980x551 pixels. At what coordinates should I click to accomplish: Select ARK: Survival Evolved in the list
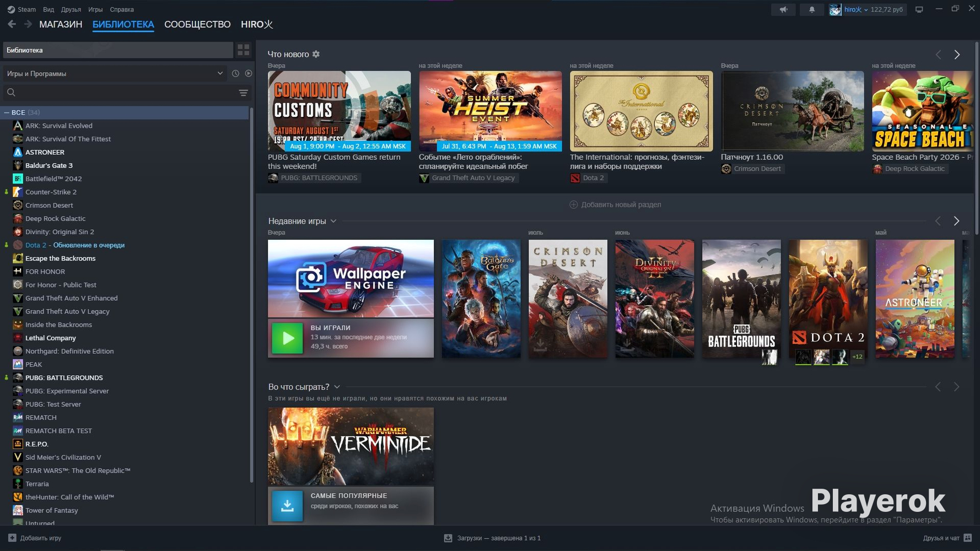point(59,126)
